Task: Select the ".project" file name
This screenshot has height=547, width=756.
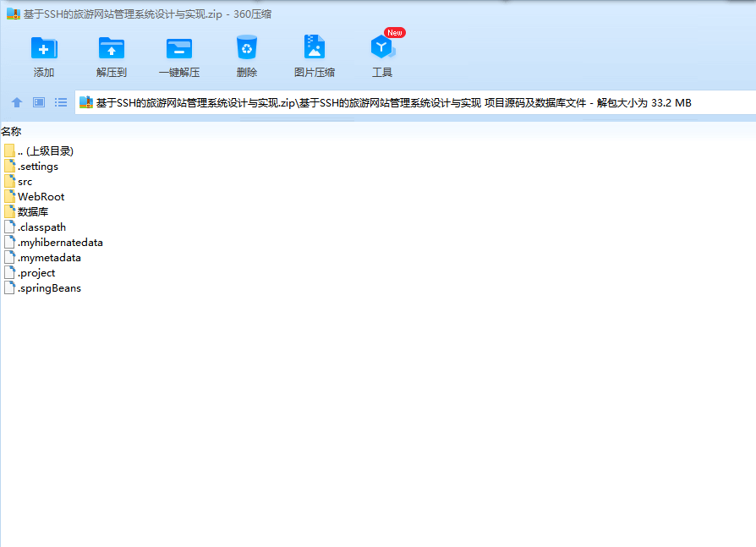Action: click(x=36, y=273)
